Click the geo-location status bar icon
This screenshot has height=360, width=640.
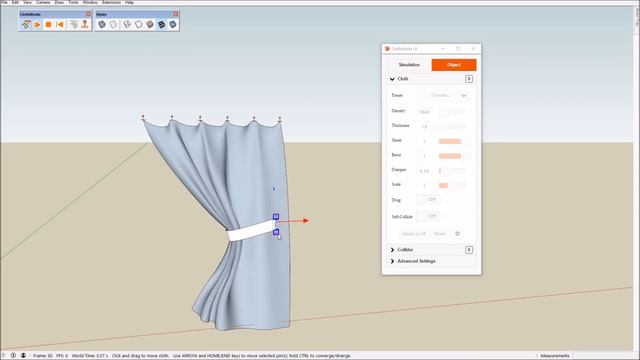(13, 356)
